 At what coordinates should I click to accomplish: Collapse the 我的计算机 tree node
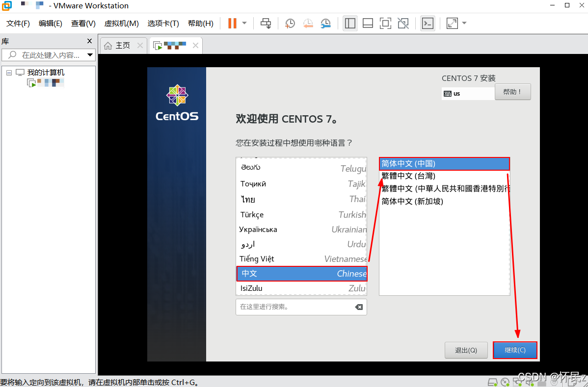[9, 73]
